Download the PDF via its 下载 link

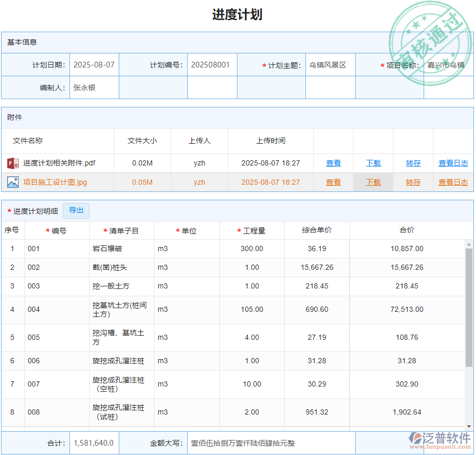(x=373, y=163)
